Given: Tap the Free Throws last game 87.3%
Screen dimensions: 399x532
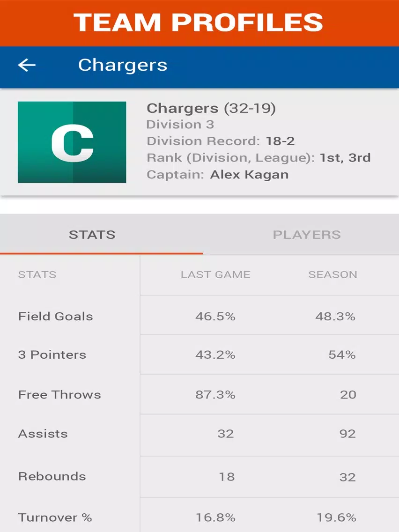Looking at the screenshot, I should click(215, 394).
